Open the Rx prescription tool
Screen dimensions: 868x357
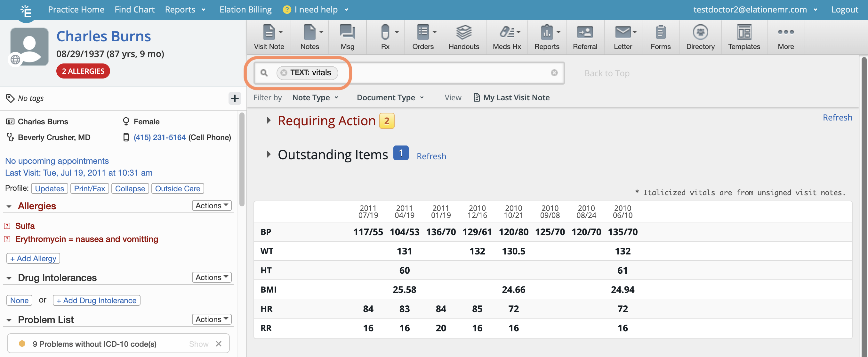coord(385,37)
